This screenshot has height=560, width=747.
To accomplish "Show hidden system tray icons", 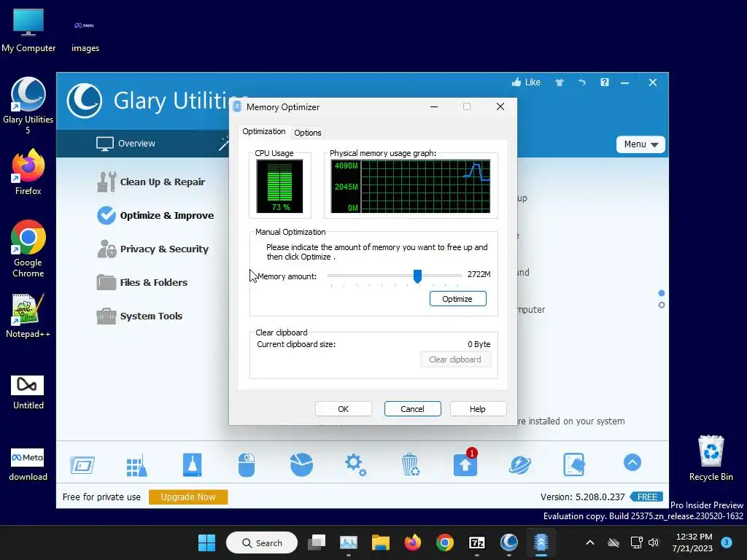I will pyautogui.click(x=589, y=542).
